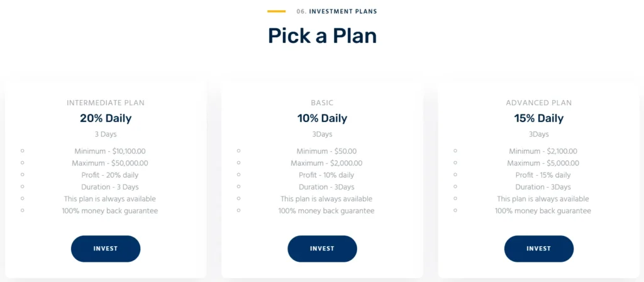The height and width of the screenshot is (282, 644).
Task: Hit INVEST on the Advanced Plan card
Action: (x=538, y=249)
